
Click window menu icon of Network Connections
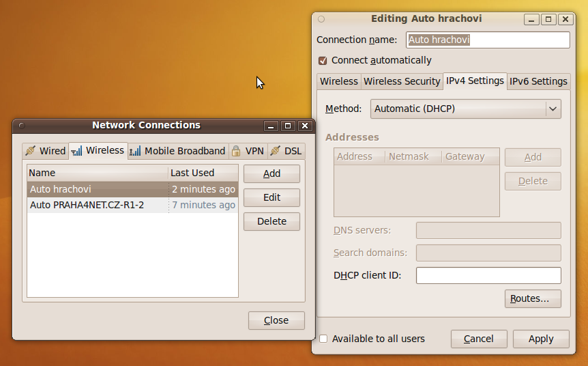point(21,126)
